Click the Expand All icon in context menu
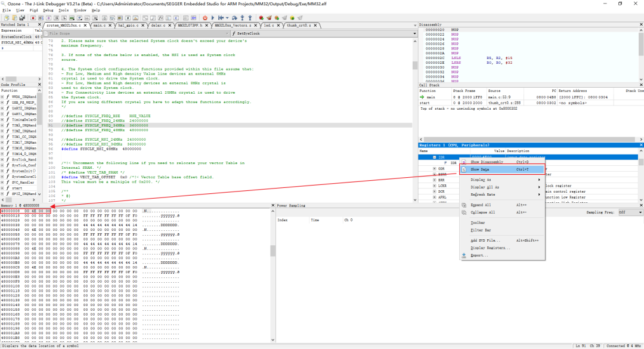644x349 pixels. coord(464,205)
